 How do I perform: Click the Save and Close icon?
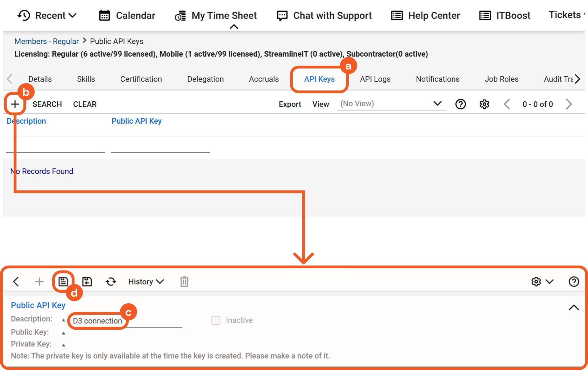87,282
